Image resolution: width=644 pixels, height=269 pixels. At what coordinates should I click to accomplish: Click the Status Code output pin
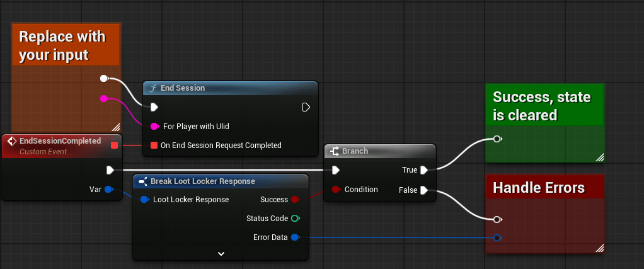coord(294,219)
